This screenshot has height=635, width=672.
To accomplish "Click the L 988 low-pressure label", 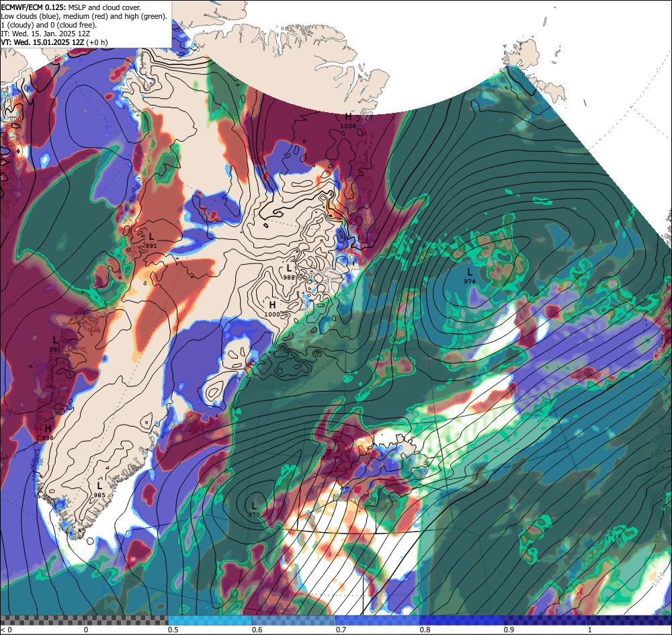I will (x=289, y=272).
